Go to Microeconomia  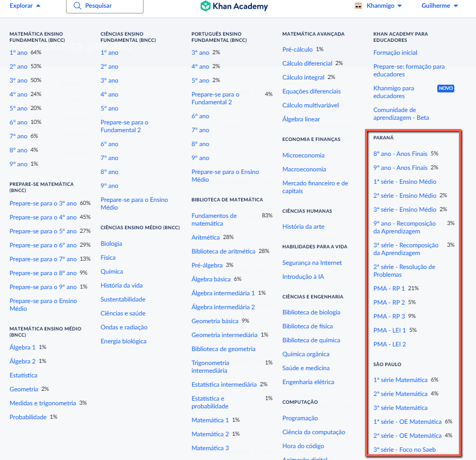303,155
